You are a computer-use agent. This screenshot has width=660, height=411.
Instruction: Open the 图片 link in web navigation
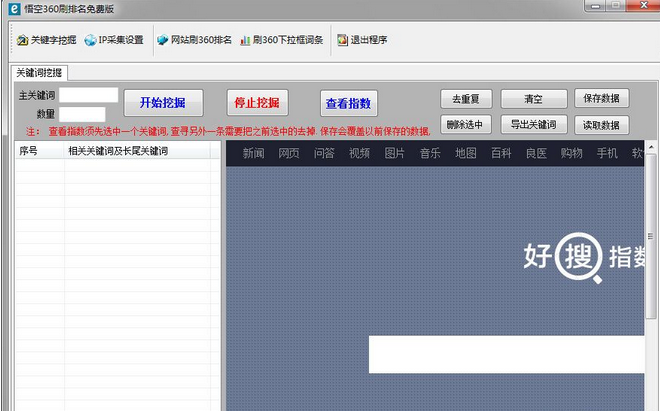click(395, 153)
